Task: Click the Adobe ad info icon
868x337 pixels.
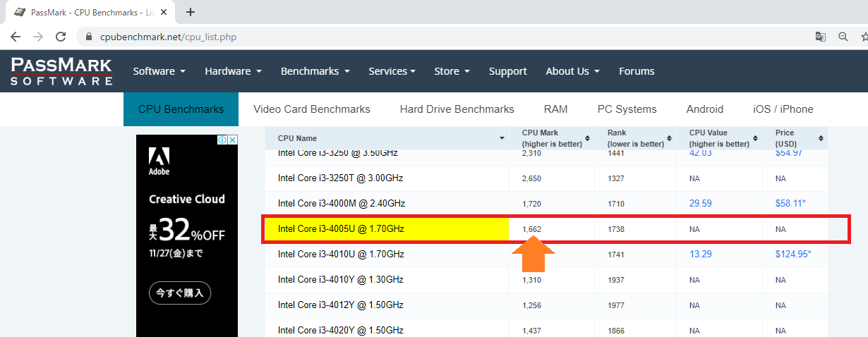Action: (x=222, y=140)
